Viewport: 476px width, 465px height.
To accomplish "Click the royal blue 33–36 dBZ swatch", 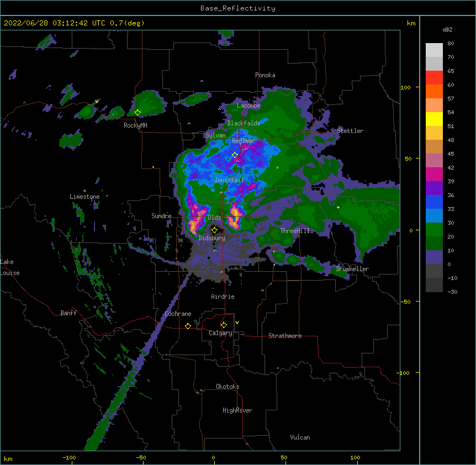I will pyautogui.click(x=434, y=202).
